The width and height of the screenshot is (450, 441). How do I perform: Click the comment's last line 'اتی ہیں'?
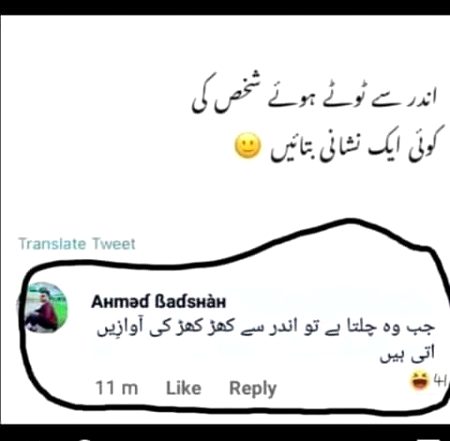click(x=407, y=355)
